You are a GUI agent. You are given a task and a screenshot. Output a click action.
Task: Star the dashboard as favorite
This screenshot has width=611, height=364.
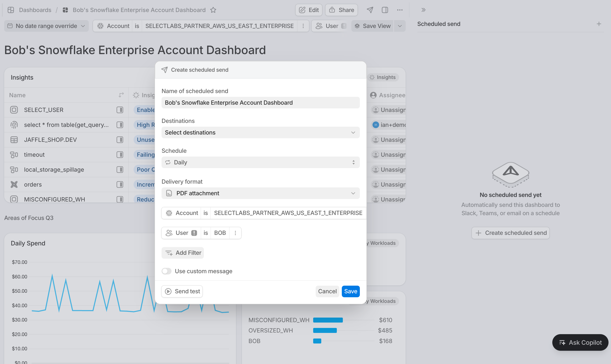click(x=213, y=10)
